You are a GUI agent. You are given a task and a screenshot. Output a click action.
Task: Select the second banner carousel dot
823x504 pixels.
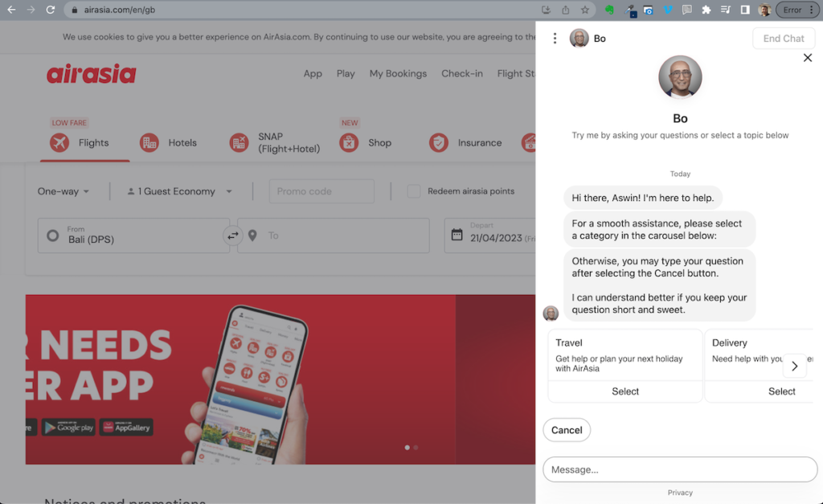(x=416, y=447)
